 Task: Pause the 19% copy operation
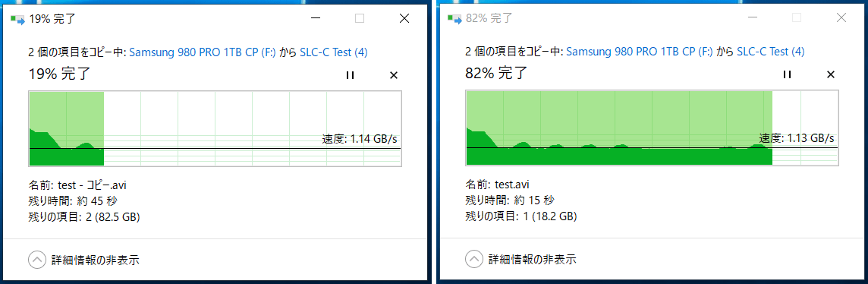pos(350,75)
